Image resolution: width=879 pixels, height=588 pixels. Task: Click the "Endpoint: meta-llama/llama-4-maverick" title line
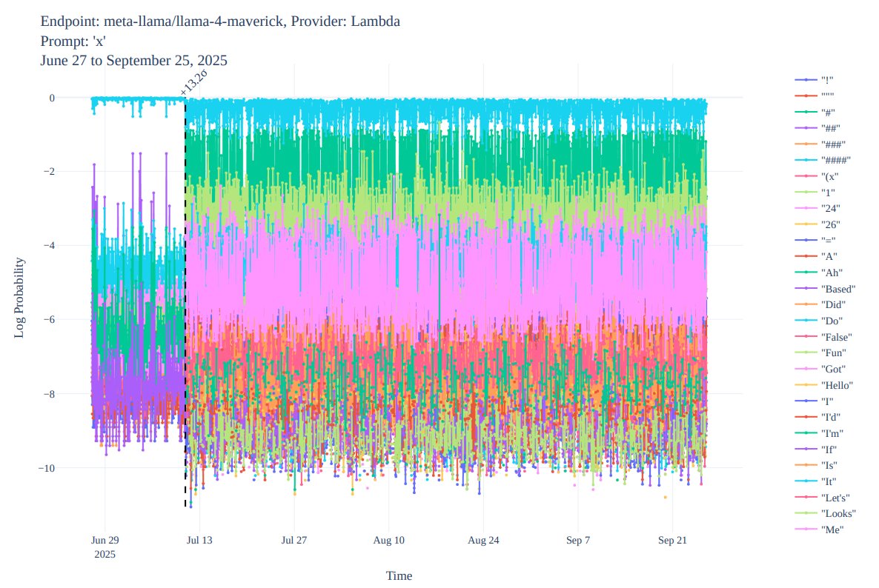click(x=219, y=21)
